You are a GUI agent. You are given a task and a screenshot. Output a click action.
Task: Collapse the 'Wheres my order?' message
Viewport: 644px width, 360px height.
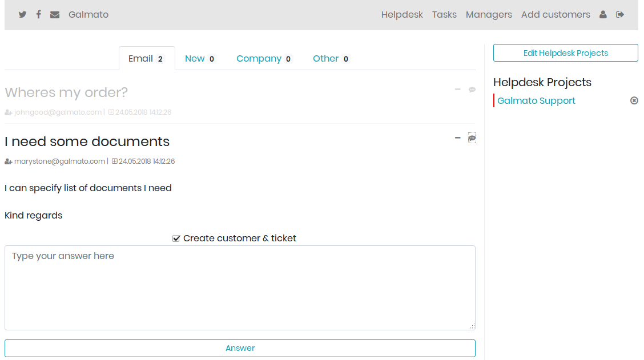(457, 89)
